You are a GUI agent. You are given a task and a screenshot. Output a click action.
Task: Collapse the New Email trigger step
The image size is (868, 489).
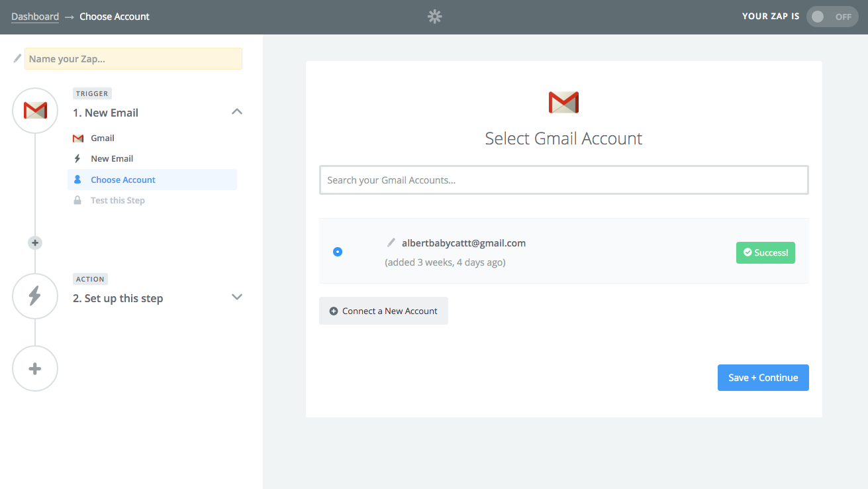click(x=237, y=112)
